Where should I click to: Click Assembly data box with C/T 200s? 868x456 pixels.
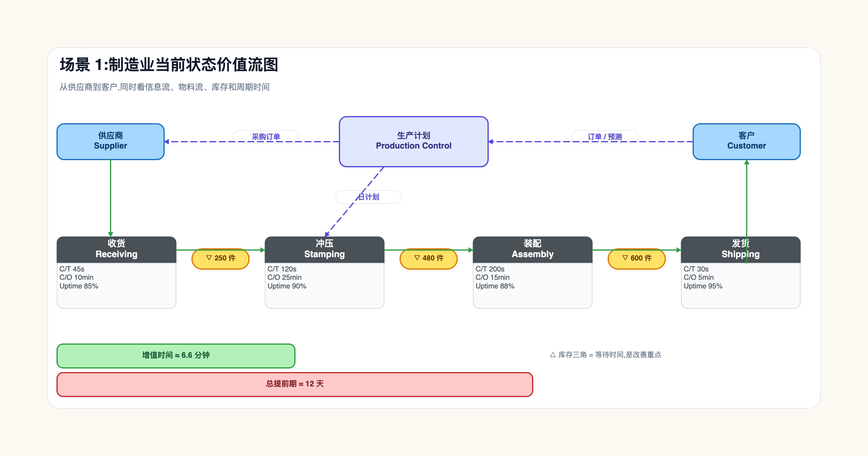pos(532,285)
